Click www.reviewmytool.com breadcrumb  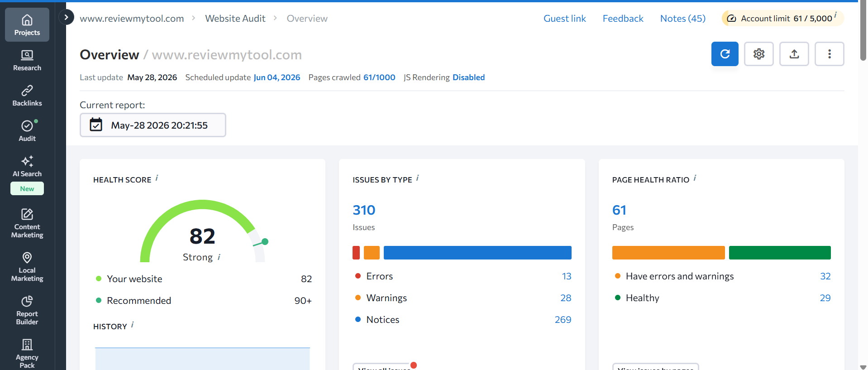click(x=132, y=19)
